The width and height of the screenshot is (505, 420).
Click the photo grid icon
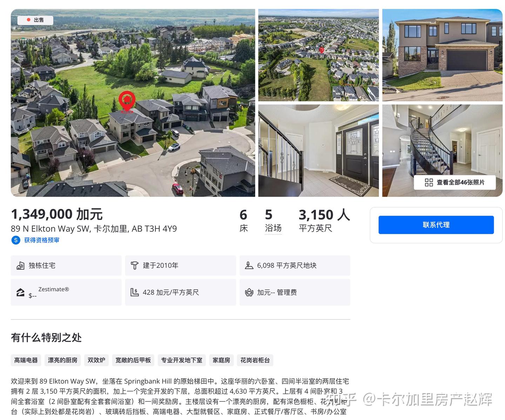tap(429, 182)
